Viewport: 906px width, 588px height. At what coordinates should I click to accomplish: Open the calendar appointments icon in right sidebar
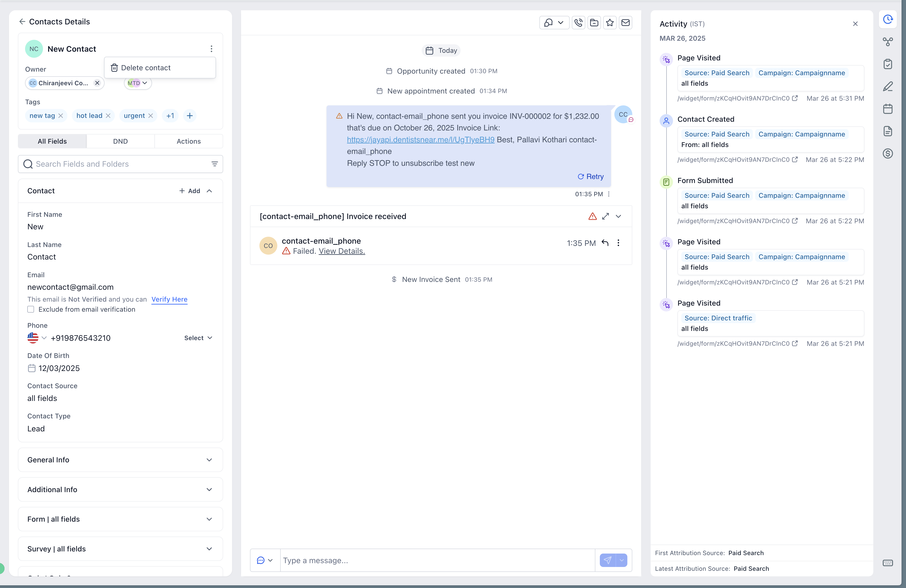point(888,109)
